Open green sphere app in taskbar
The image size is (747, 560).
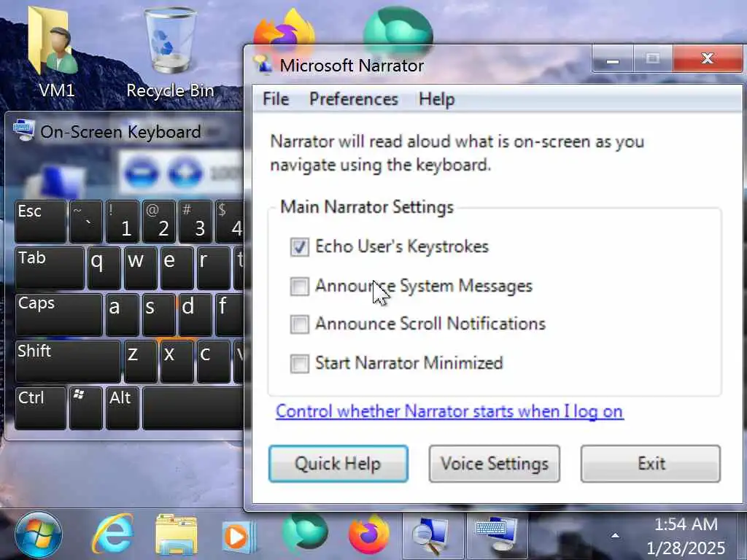click(305, 533)
